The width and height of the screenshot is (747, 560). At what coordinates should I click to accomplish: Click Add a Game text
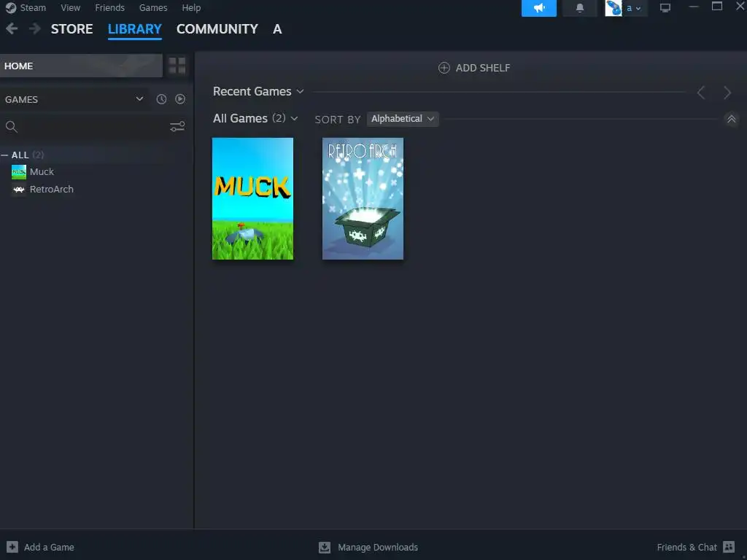[x=49, y=547]
